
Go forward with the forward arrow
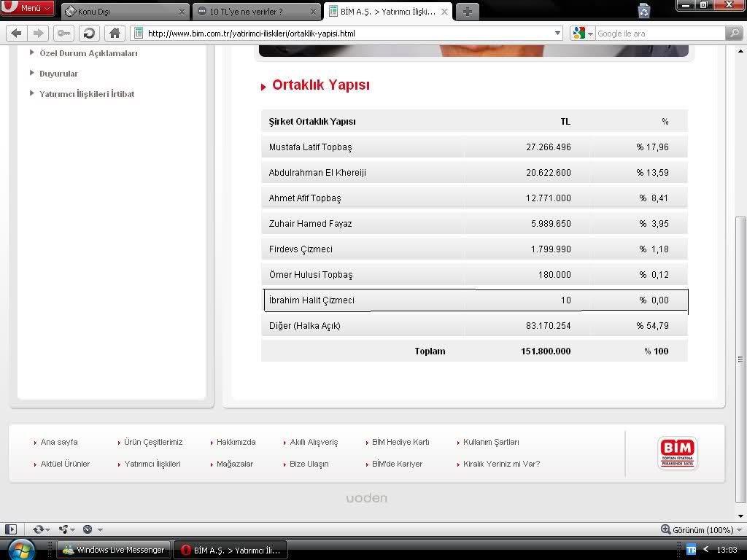click(x=38, y=34)
